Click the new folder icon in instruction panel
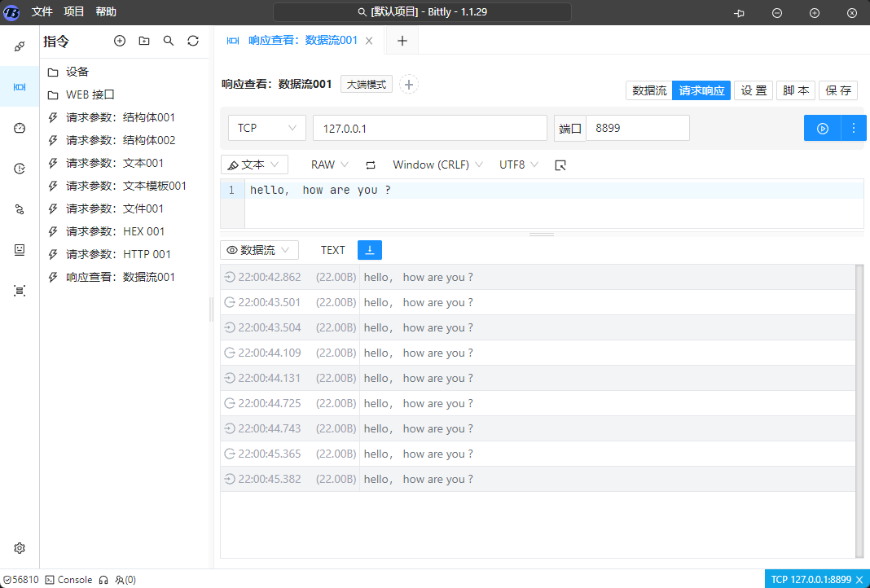This screenshot has width=870, height=588. coord(144,41)
